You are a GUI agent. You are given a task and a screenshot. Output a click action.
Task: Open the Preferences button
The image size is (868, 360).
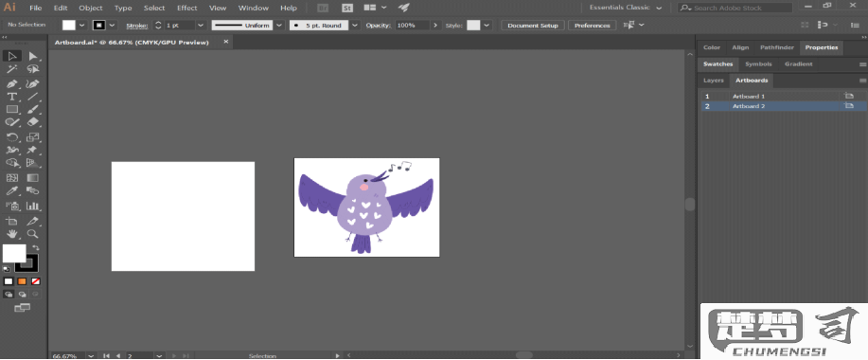pos(592,26)
